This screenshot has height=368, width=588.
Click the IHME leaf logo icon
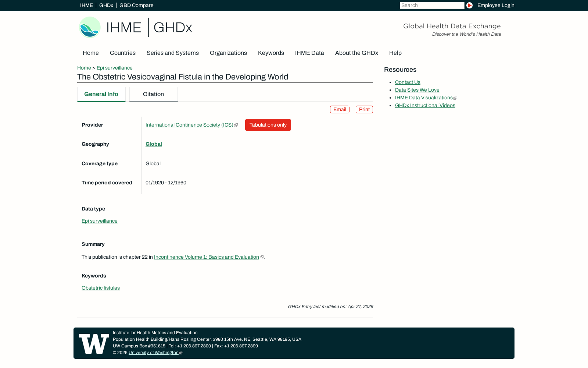click(x=90, y=27)
